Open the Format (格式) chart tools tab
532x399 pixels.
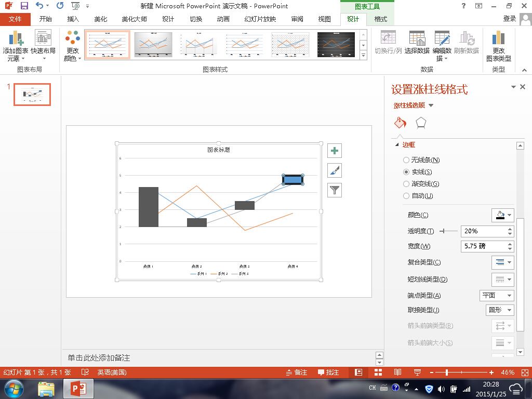point(380,19)
